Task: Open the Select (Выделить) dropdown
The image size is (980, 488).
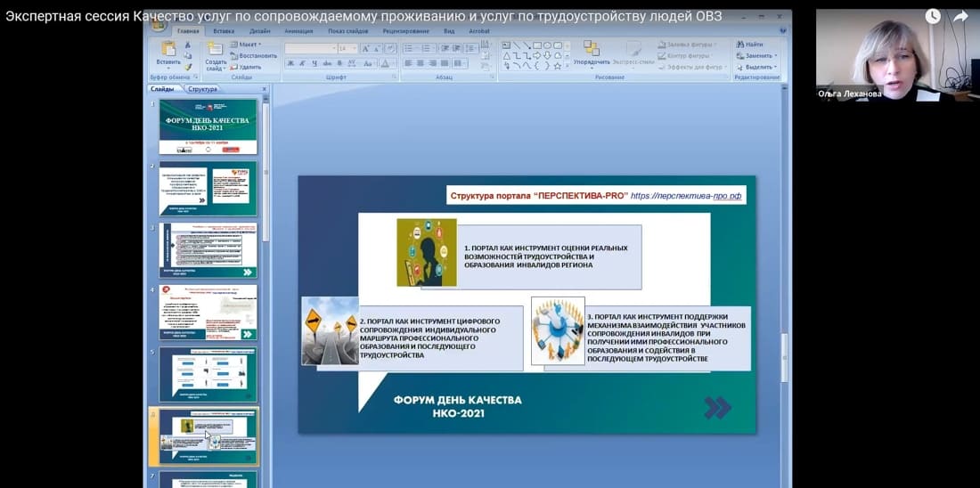Action: pos(756,67)
